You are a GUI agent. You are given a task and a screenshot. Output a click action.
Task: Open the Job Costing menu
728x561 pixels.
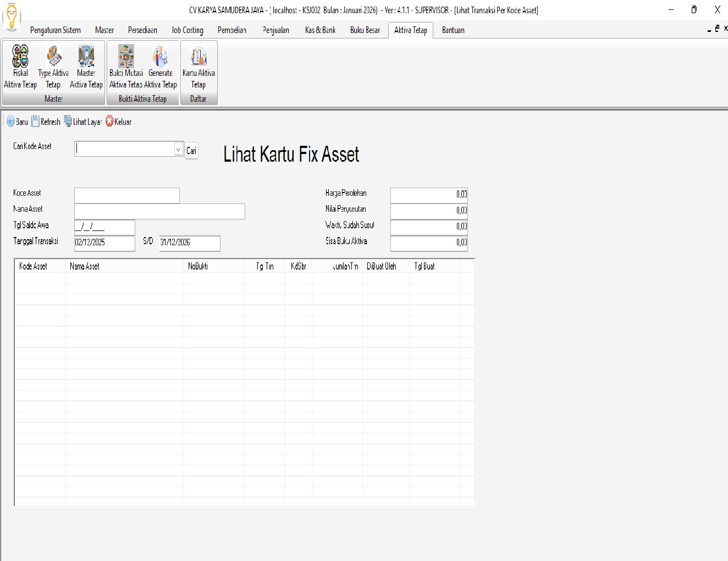pos(187,30)
